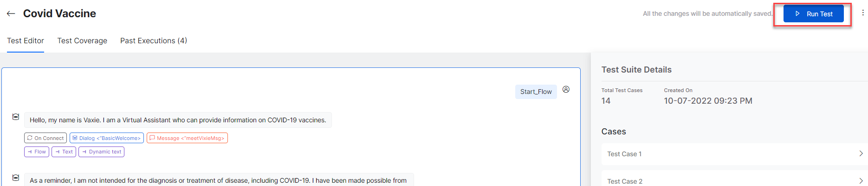Click the bot icon beside the reminder message
Screen dimensions: 868x186
[16, 178]
